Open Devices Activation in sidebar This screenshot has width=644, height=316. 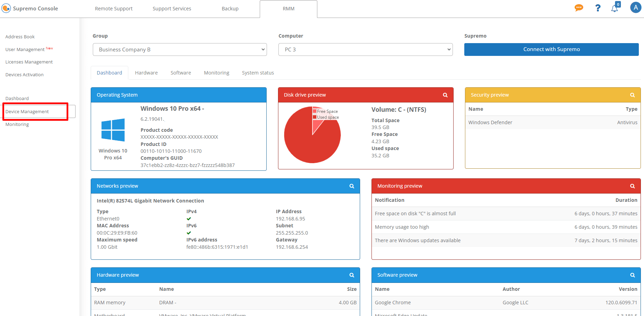pos(24,75)
